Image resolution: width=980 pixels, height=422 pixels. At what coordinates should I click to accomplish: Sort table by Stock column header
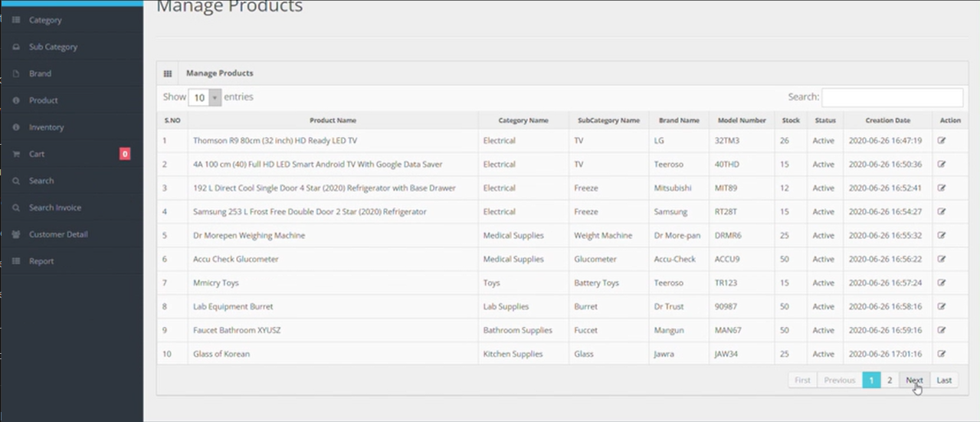tap(791, 120)
